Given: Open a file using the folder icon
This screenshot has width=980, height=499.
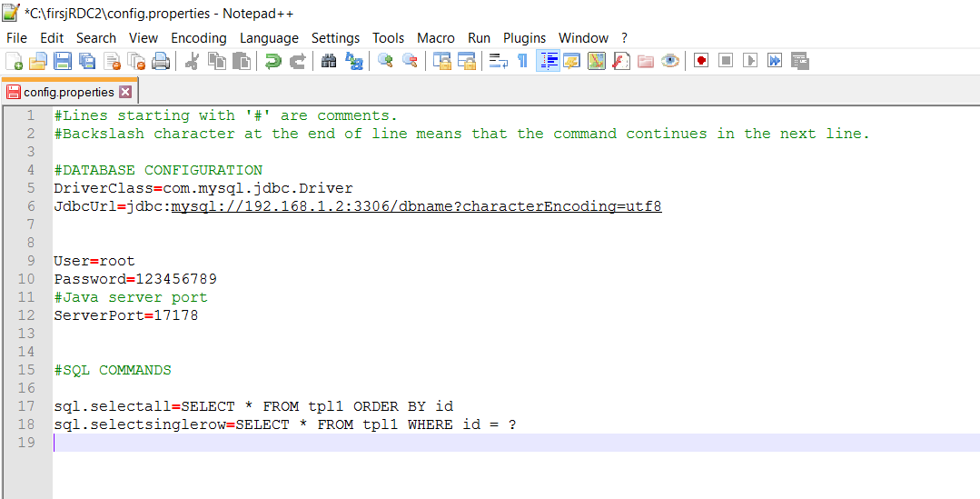Looking at the screenshot, I should (38, 61).
